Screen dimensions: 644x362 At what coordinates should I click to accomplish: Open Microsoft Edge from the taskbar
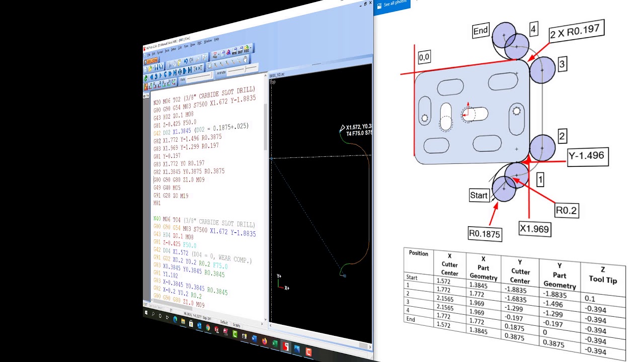point(175,319)
